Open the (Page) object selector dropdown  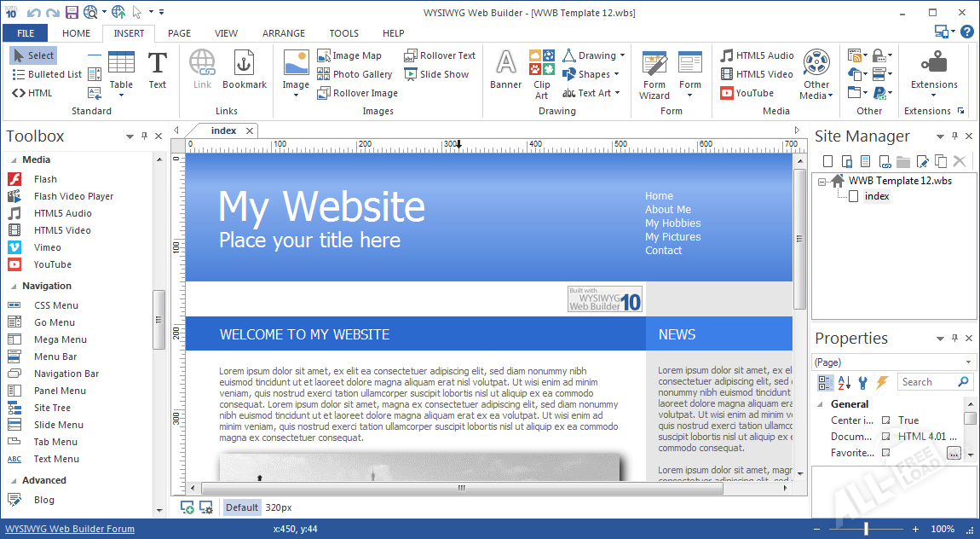click(893, 362)
